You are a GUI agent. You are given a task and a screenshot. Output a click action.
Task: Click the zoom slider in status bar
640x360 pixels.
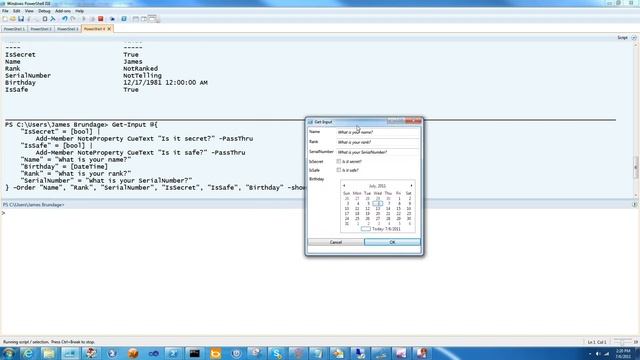[x=622, y=342]
